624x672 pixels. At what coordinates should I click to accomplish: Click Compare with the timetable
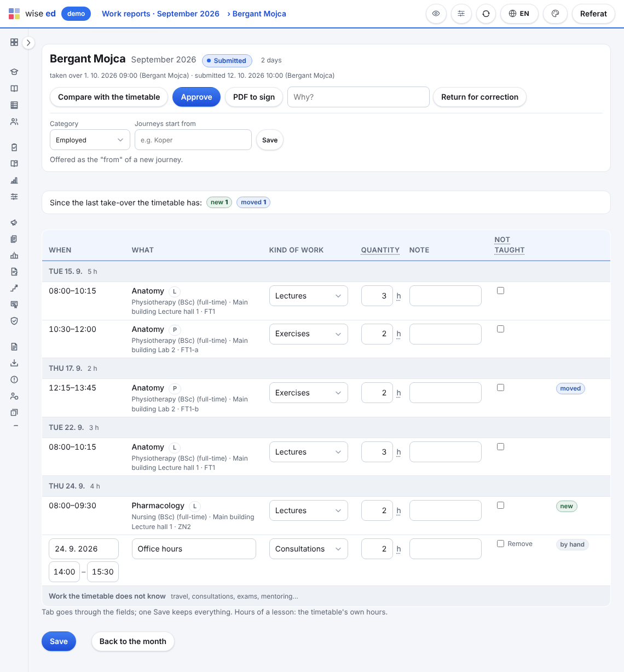[109, 97]
